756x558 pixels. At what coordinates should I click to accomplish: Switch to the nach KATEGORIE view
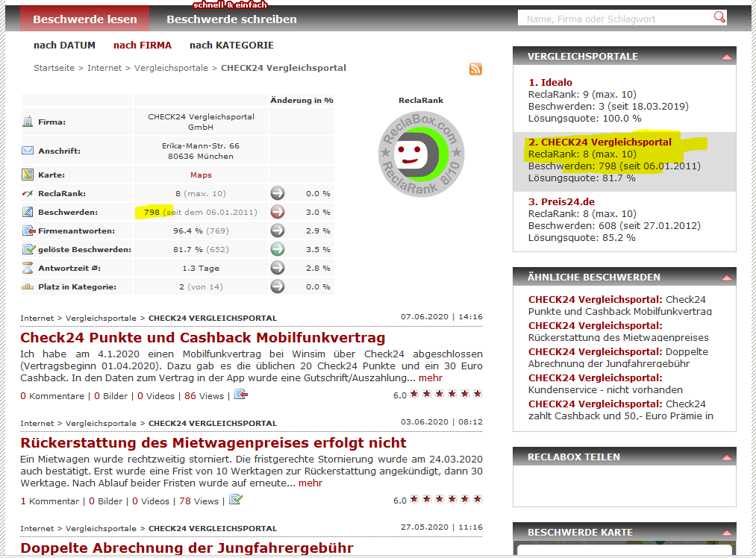[231, 46]
